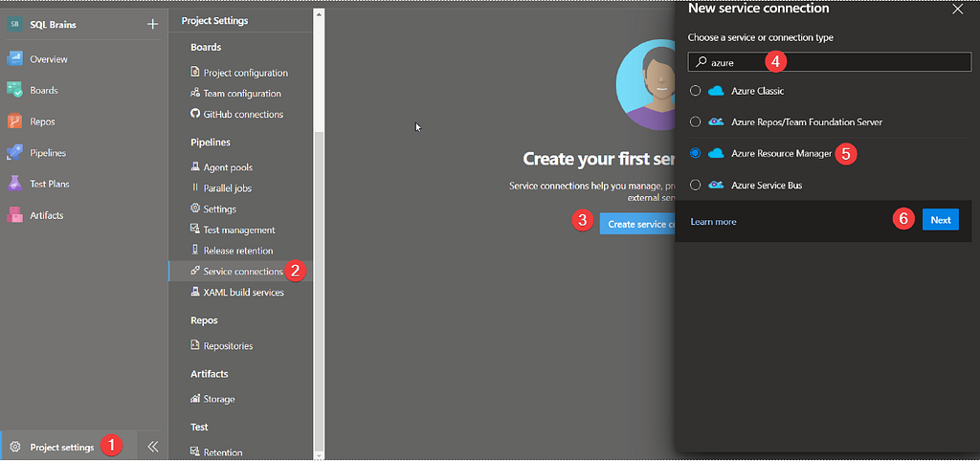980x461 pixels.
Task: Click the Azure Resource Manager cloud icon
Action: point(716,153)
